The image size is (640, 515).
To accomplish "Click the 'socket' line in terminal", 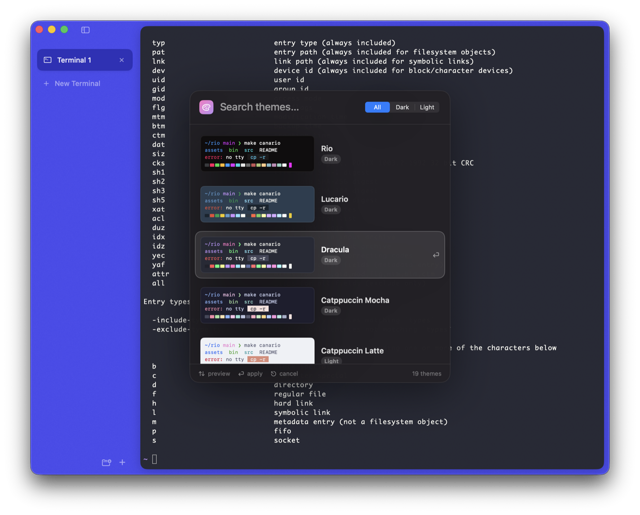I will tap(287, 440).
